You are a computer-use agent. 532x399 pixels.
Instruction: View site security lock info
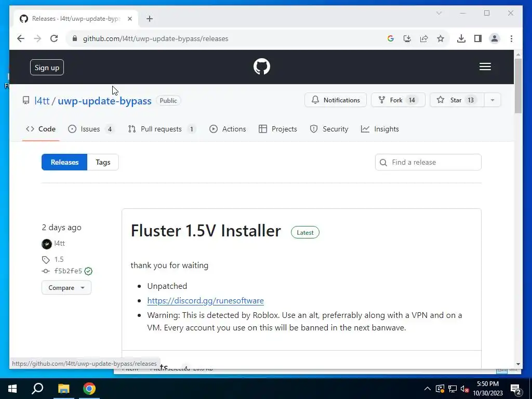point(75,38)
